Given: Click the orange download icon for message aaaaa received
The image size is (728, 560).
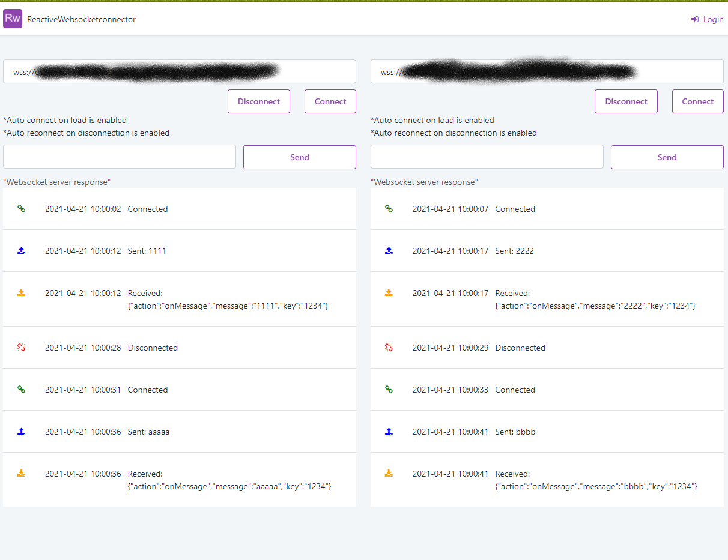Looking at the screenshot, I should click(x=21, y=474).
